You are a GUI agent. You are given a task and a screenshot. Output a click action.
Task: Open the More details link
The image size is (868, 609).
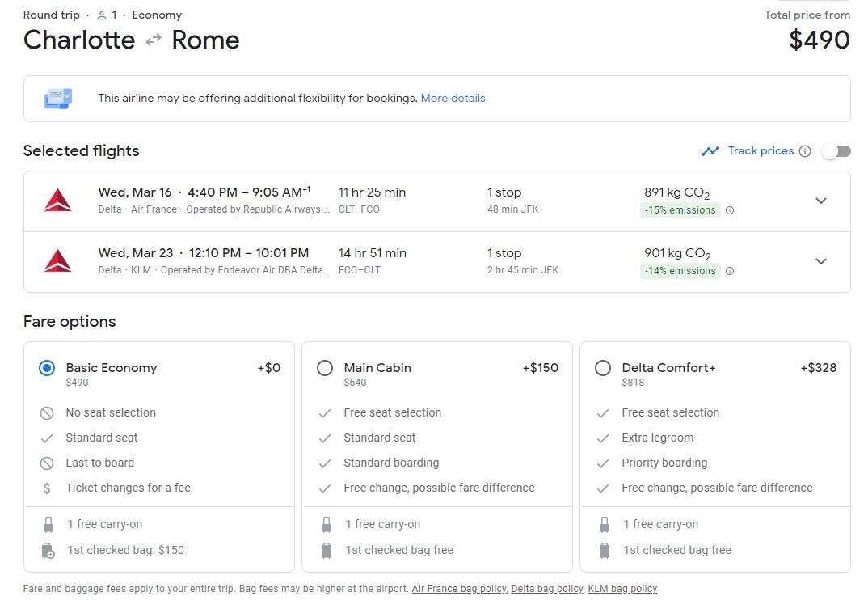(453, 98)
